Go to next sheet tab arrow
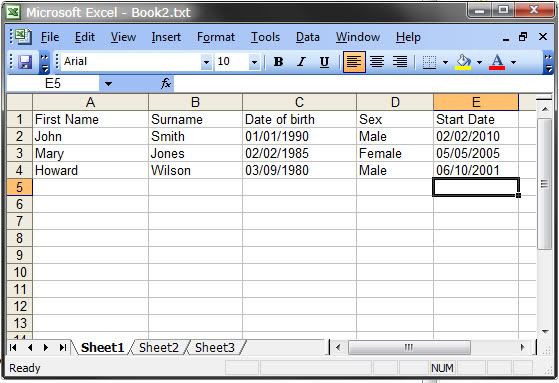The height and width of the screenshot is (383, 559). [x=46, y=347]
